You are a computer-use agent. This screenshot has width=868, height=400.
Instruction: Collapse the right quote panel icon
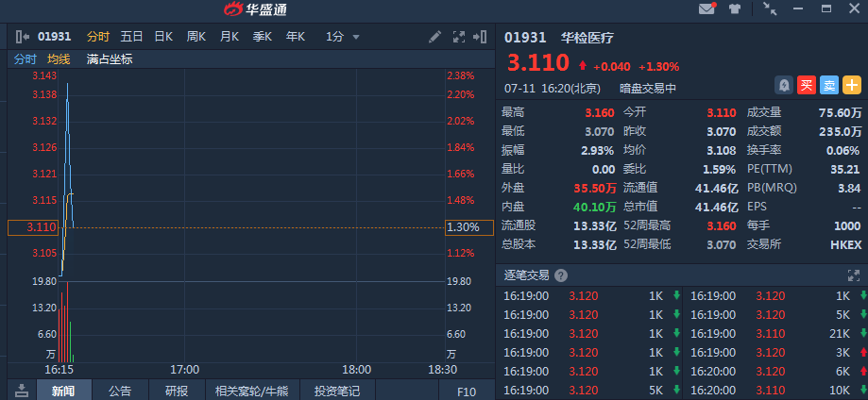tap(480, 37)
